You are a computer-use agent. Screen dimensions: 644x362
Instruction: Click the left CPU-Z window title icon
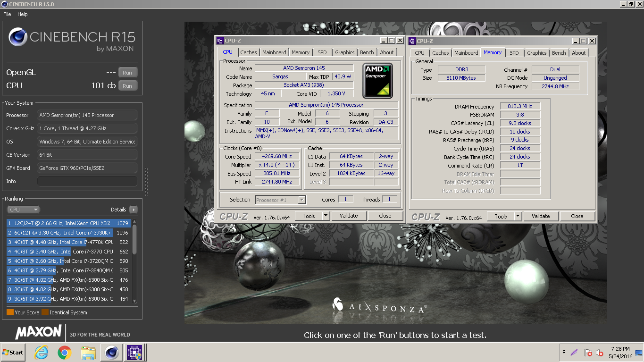click(220, 41)
